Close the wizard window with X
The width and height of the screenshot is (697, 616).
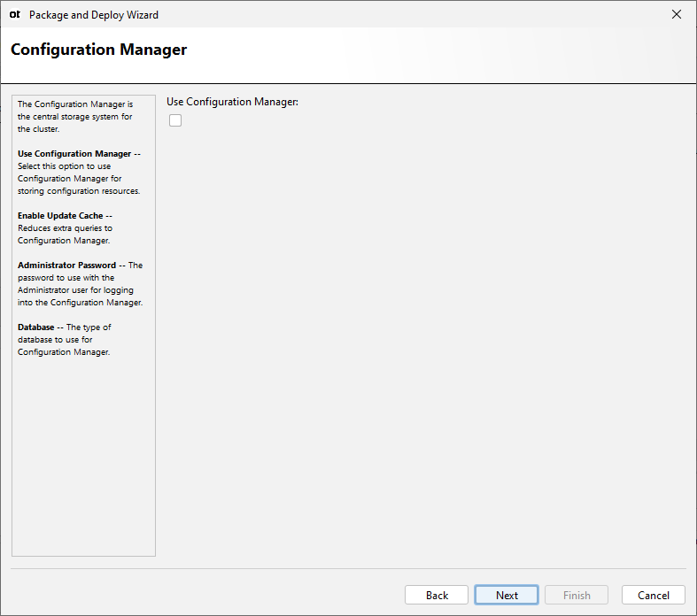coord(677,14)
